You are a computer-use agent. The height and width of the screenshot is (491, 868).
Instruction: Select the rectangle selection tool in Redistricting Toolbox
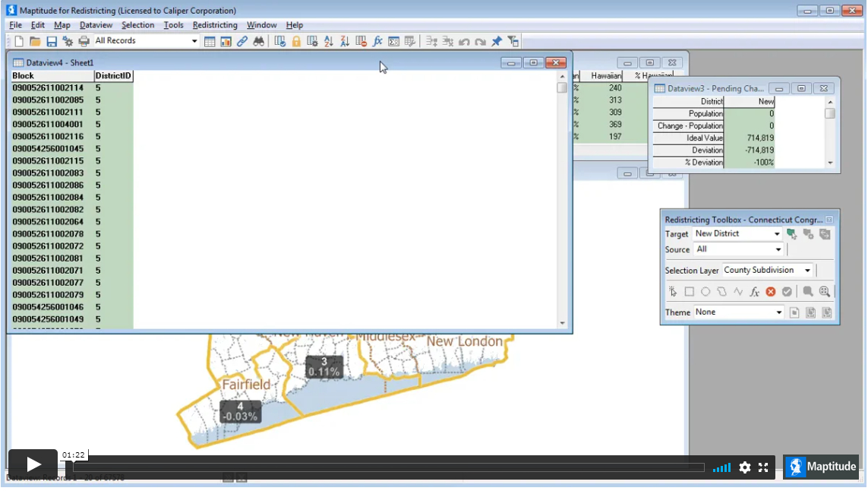click(x=689, y=292)
